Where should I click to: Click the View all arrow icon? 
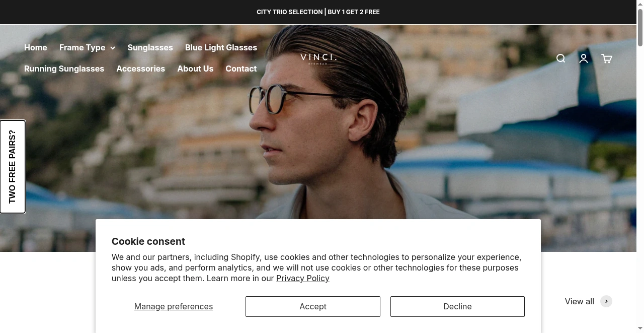click(606, 301)
